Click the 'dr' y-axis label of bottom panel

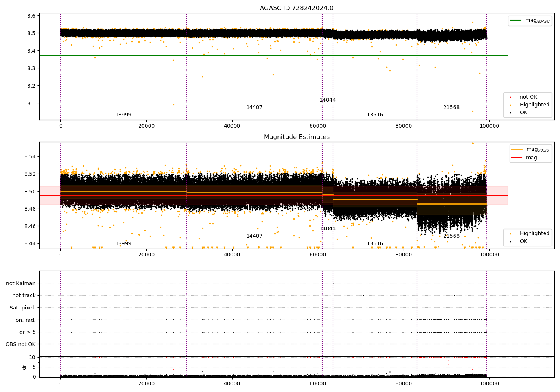[24, 367]
